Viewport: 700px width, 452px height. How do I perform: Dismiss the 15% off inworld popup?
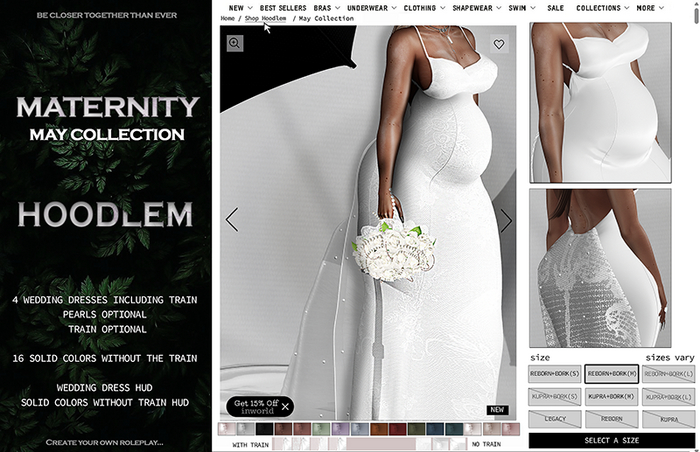[285, 406]
